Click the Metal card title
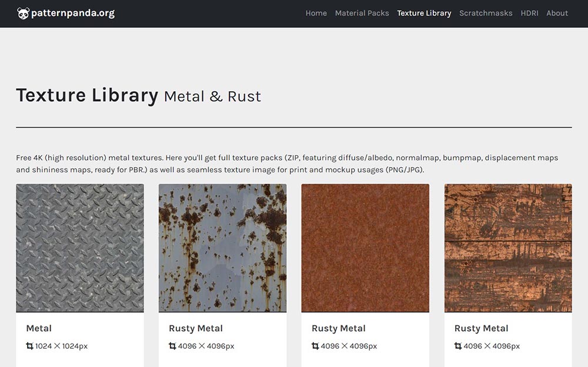588x367 pixels. pos(39,328)
